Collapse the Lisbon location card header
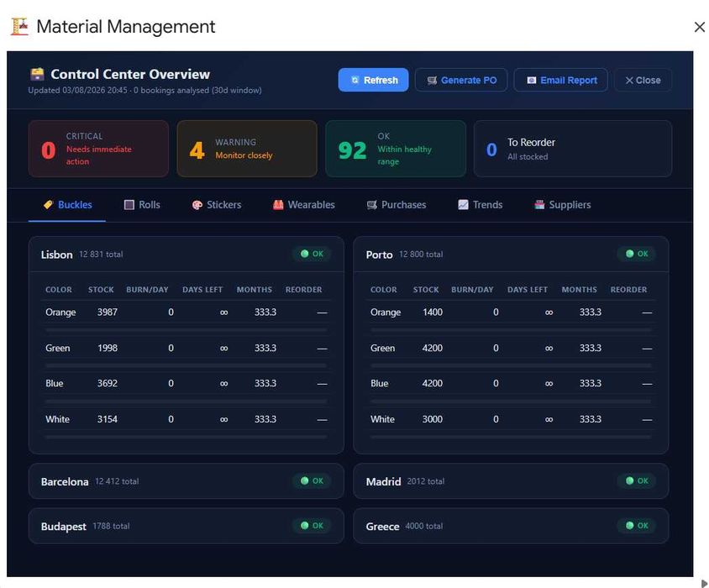The height and width of the screenshot is (588, 709). [186, 255]
